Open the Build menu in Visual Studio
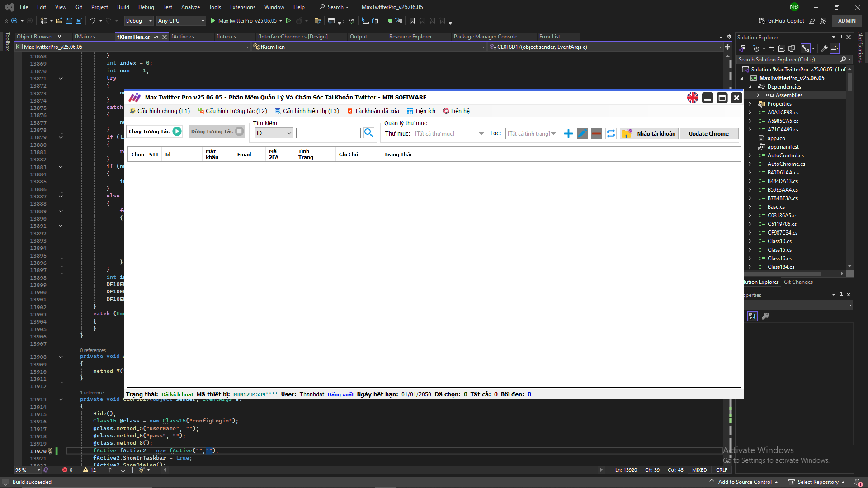Viewport: 868px width, 488px height. click(123, 7)
